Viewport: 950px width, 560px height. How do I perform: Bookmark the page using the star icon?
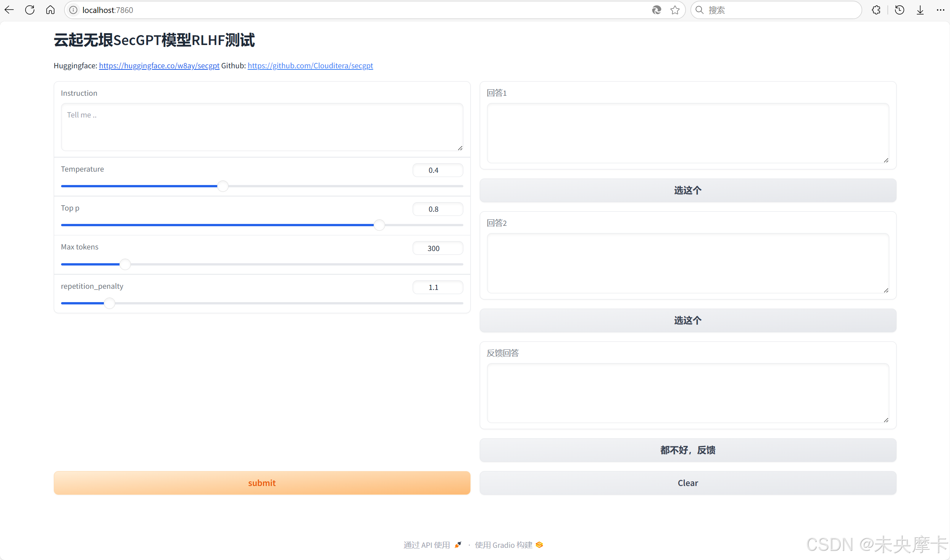point(675,10)
